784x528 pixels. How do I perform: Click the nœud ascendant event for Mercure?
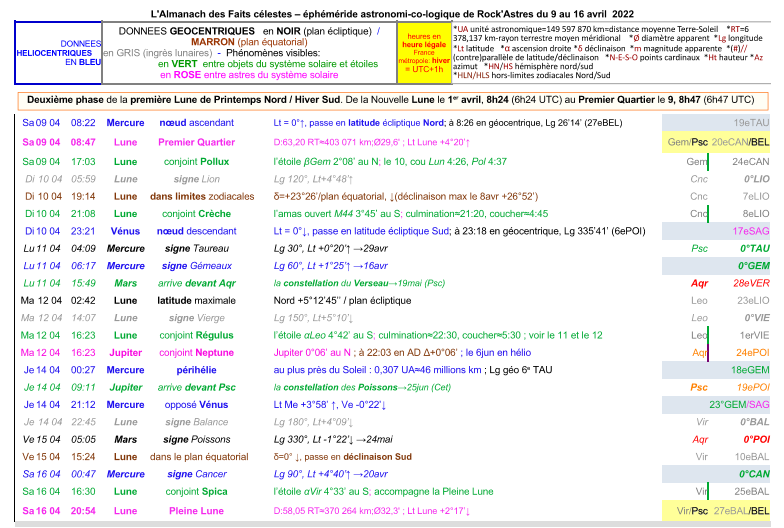[x=196, y=122]
